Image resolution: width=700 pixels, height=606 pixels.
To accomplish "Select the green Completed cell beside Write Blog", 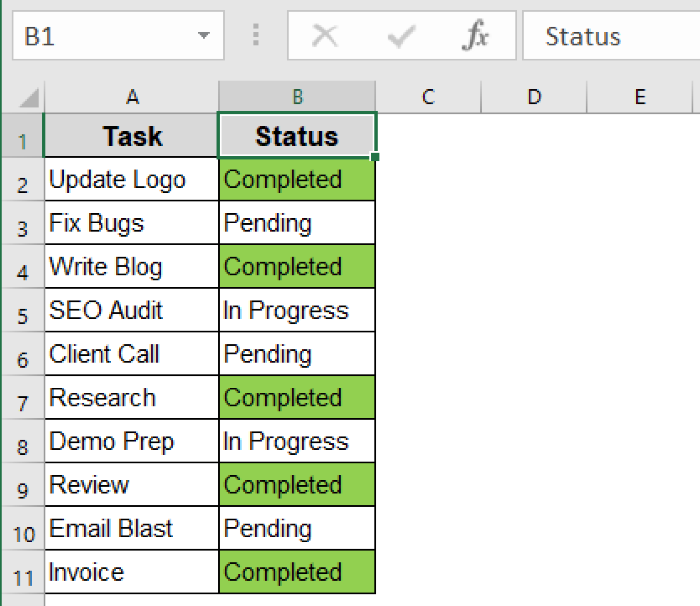I will (297, 267).
